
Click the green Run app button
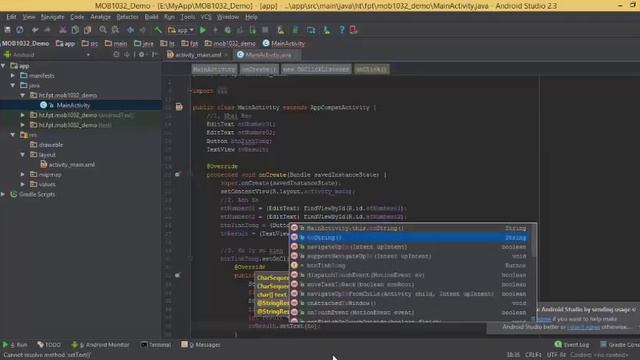[203, 30]
